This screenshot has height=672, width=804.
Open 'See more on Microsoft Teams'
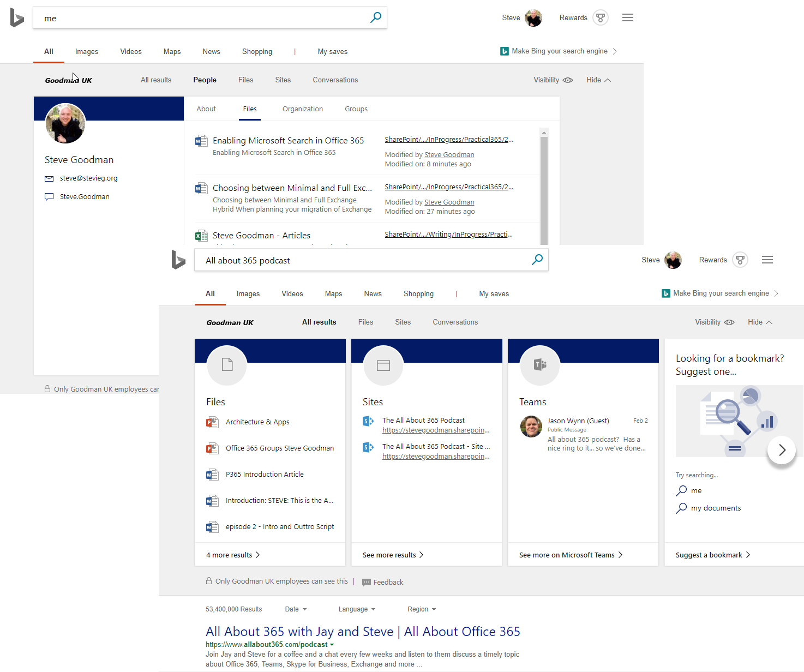point(571,555)
